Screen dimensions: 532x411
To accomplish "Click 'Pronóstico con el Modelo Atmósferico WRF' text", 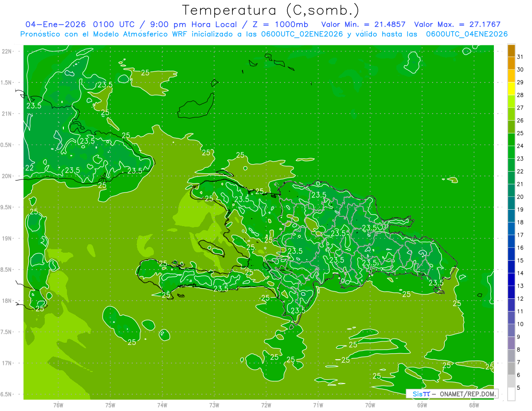I will click(x=105, y=34).
